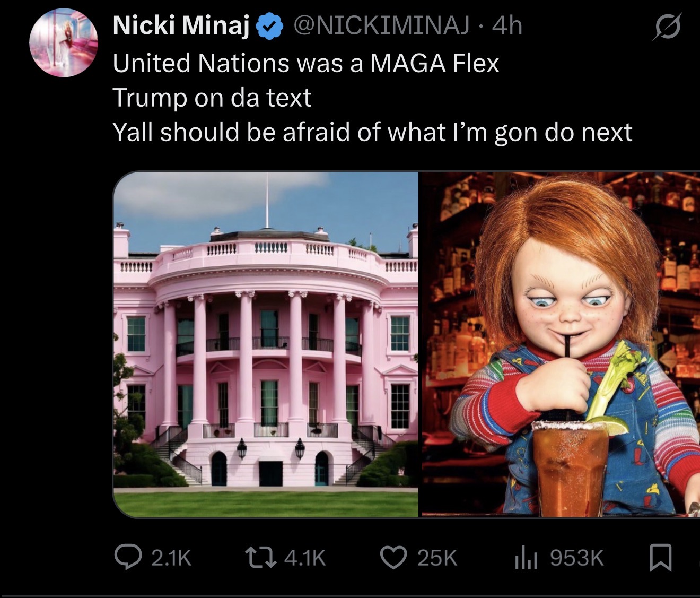The height and width of the screenshot is (598, 700).
Task: Open Nicki Minaj profile avatar
Action: tap(64, 42)
